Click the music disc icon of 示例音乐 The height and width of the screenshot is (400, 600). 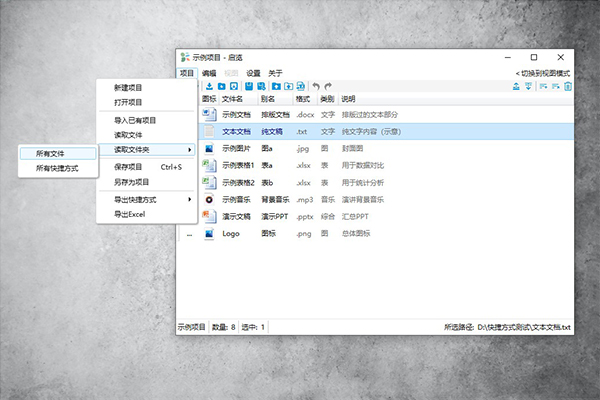[209, 199]
